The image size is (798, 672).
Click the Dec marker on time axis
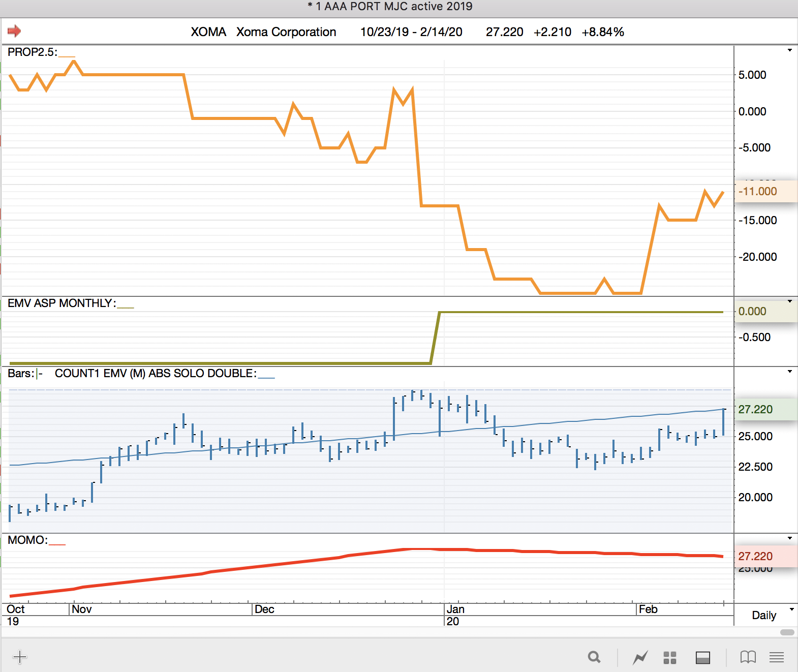pos(264,609)
